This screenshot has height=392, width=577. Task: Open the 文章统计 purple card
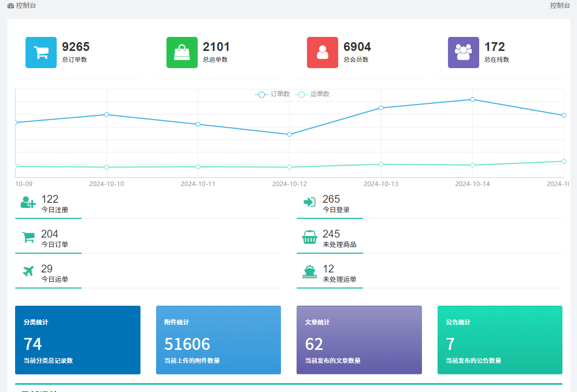359,339
